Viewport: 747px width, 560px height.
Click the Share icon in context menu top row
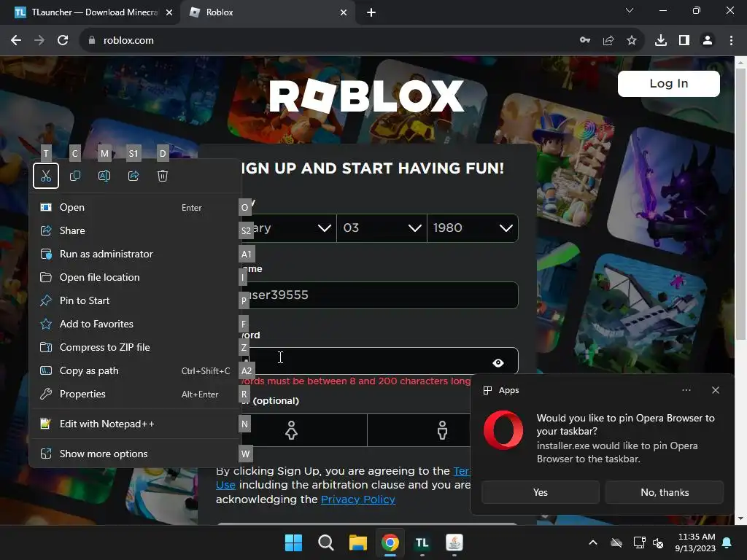[133, 176]
